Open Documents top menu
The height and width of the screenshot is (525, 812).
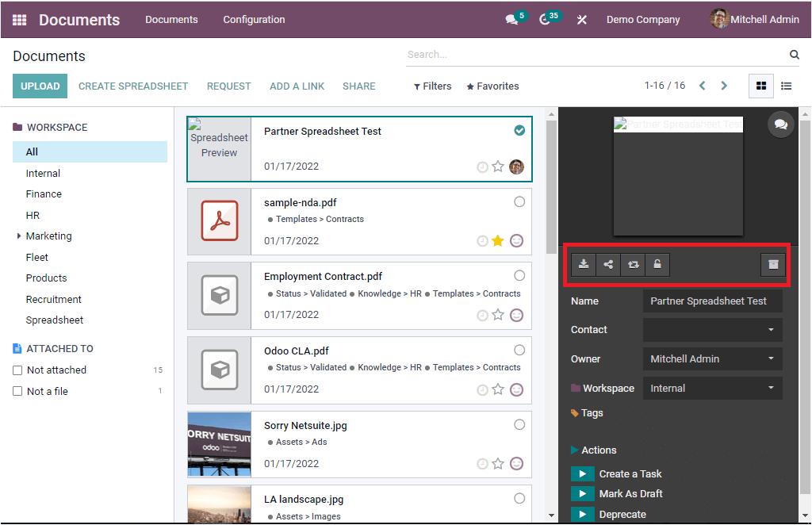[171, 20]
